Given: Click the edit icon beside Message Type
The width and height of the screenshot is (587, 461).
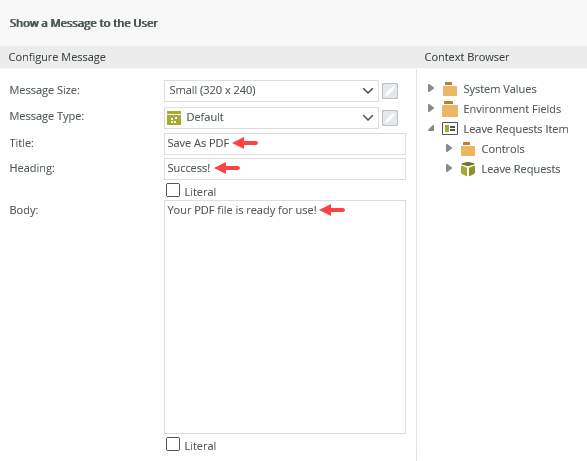Looking at the screenshot, I should click(x=390, y=118).
